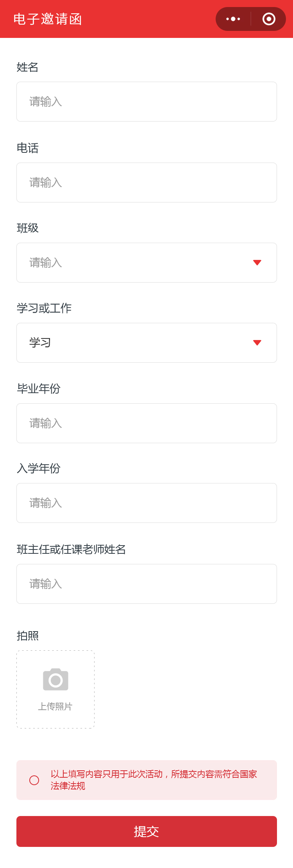Select the 入学年份 input box
The width and height of the screenshot is (293, 868).
tap(146, 503)
